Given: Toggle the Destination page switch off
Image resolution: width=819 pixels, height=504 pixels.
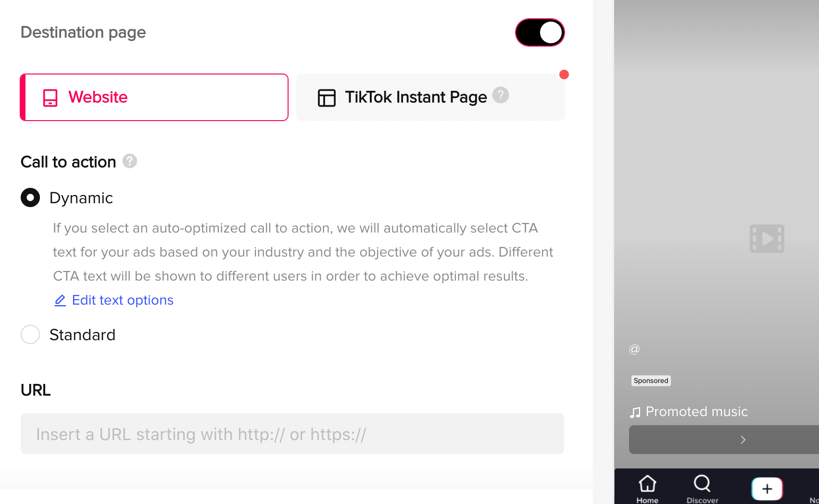Looking at the screenshot, I should tap(540, 33).
